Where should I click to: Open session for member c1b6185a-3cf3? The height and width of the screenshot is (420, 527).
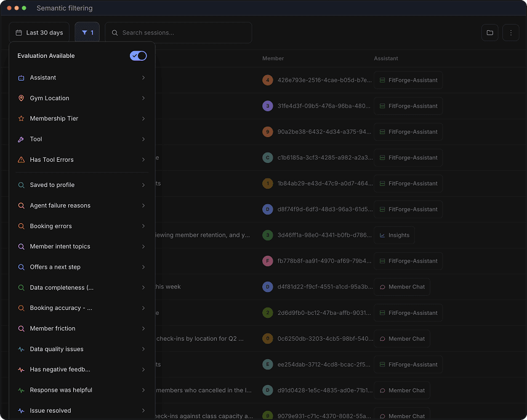324,157
